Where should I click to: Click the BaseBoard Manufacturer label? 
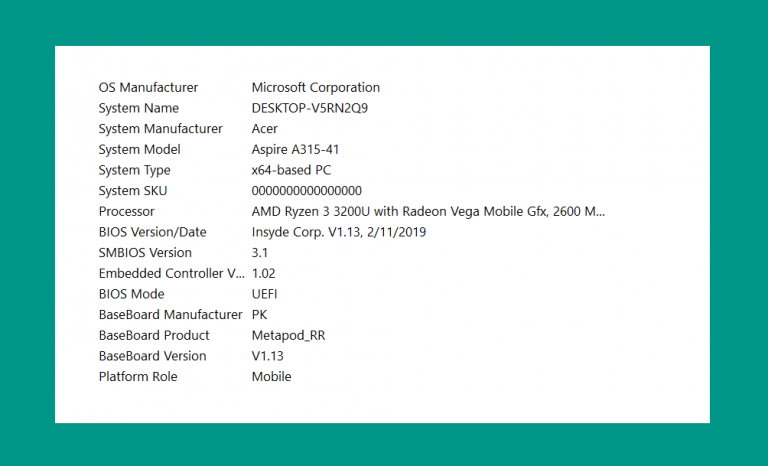[170, 314]
